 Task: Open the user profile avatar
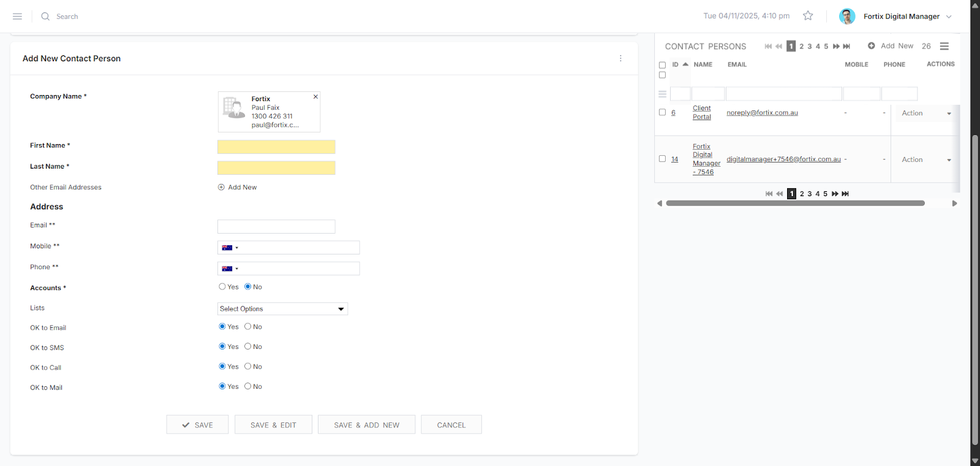pos(847,17)
